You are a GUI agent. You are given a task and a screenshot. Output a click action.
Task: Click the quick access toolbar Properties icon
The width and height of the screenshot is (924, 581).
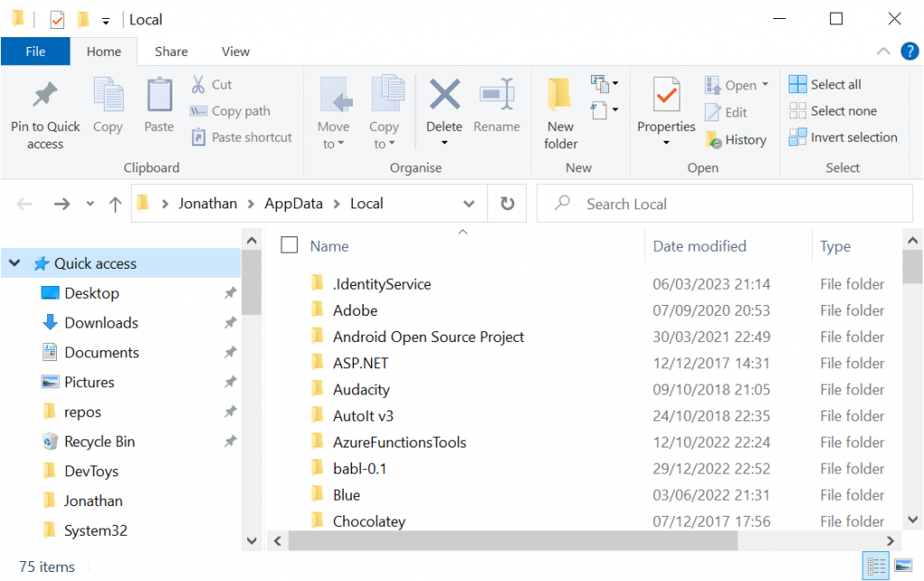pos(57,20)
